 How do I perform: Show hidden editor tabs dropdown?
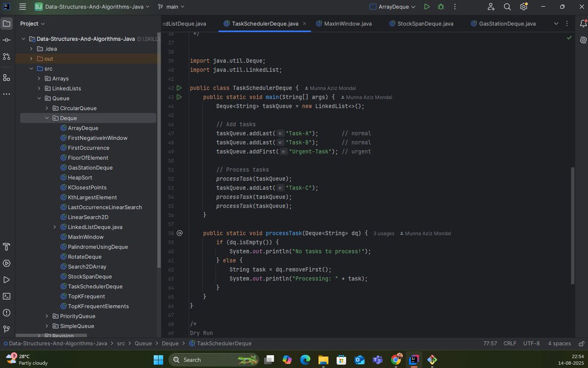click(556, 24)
